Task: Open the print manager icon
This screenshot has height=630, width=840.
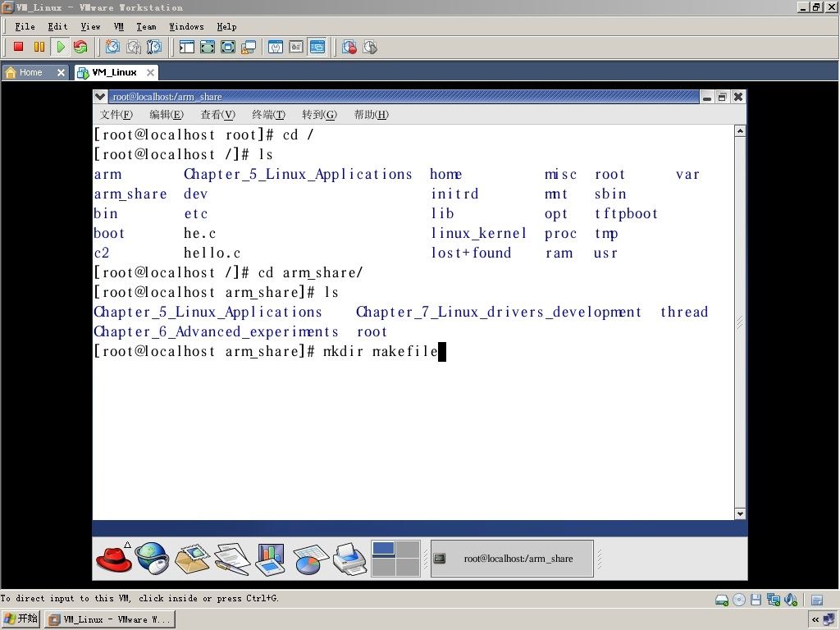Action: [x=349, y=559]
